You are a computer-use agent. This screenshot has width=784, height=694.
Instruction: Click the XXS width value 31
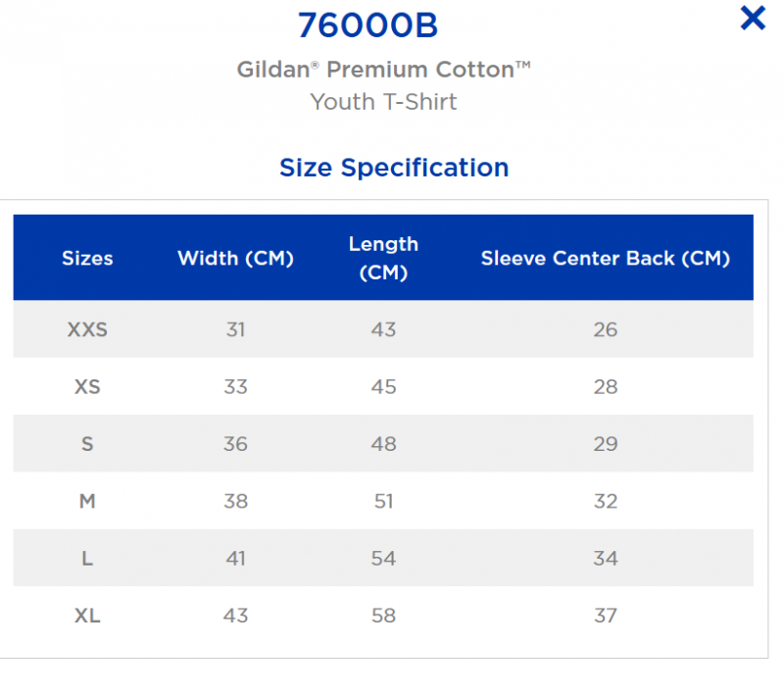coord(235,330)
